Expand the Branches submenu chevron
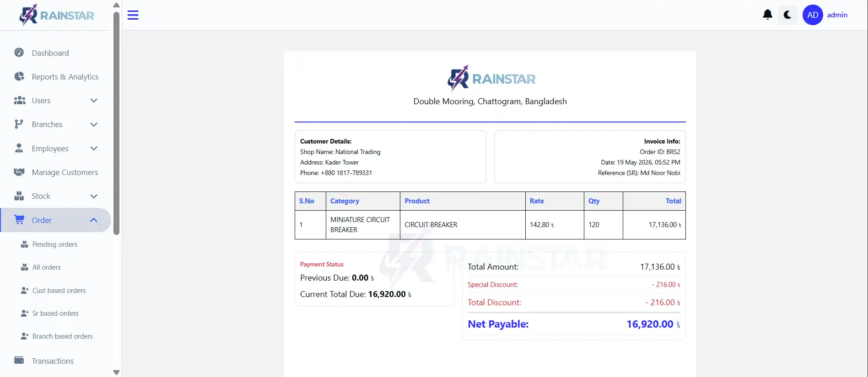868x377 pixels. [94, 124]
